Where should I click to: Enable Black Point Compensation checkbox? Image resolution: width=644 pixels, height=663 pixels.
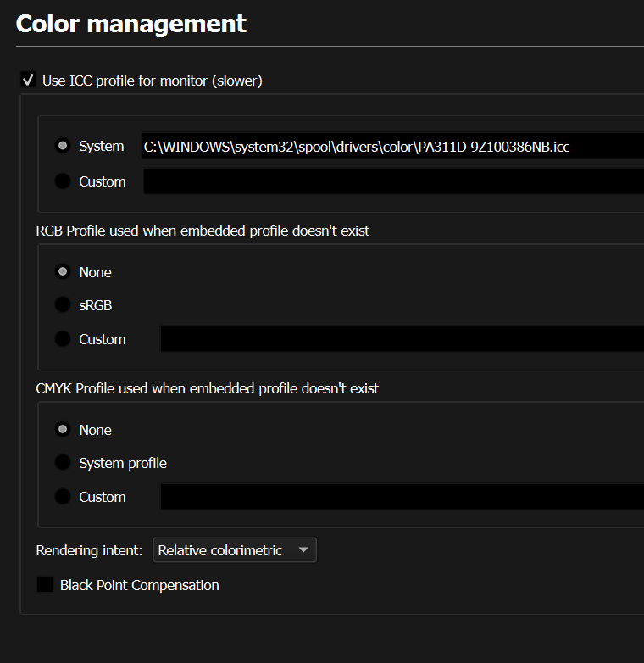(x=45, y=584)
